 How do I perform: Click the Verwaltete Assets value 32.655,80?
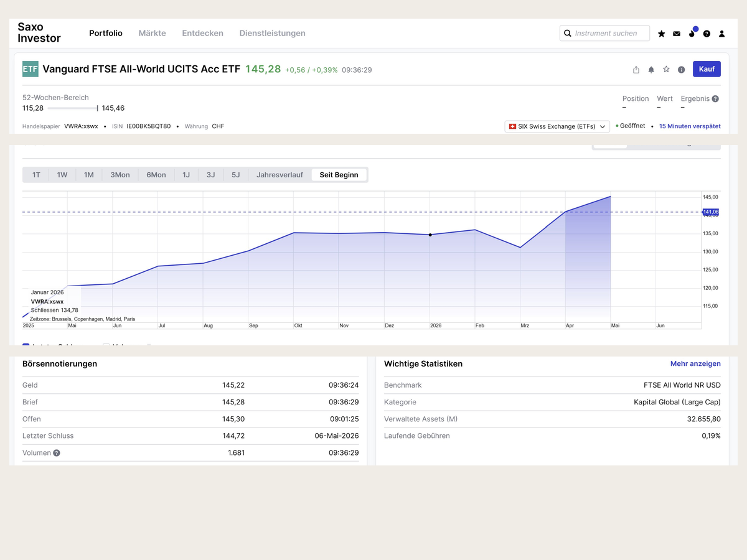pyautogui.click(x=704, y=419)
